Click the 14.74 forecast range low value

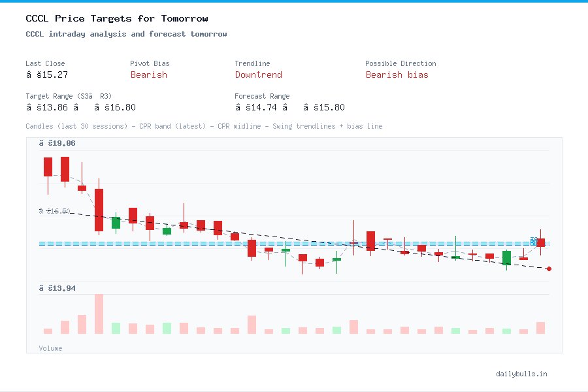pyautogui.click(x=255, y=107)
